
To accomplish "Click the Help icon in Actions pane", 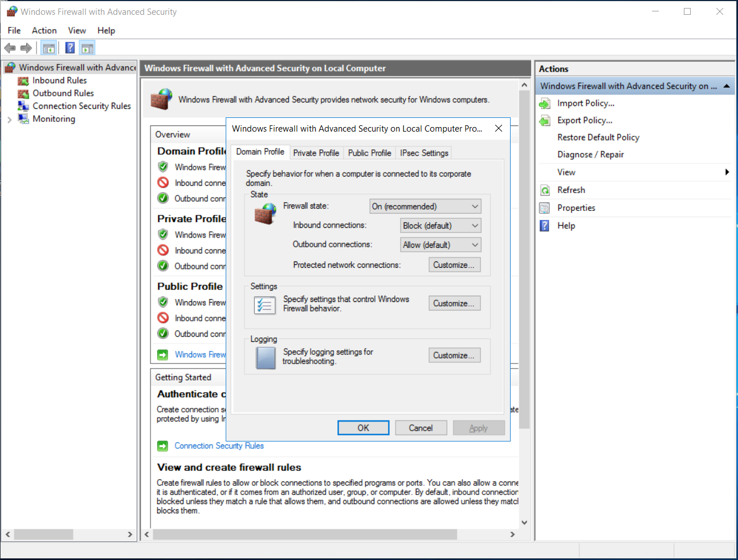I will pyautogui.click(x=545, y=226).
